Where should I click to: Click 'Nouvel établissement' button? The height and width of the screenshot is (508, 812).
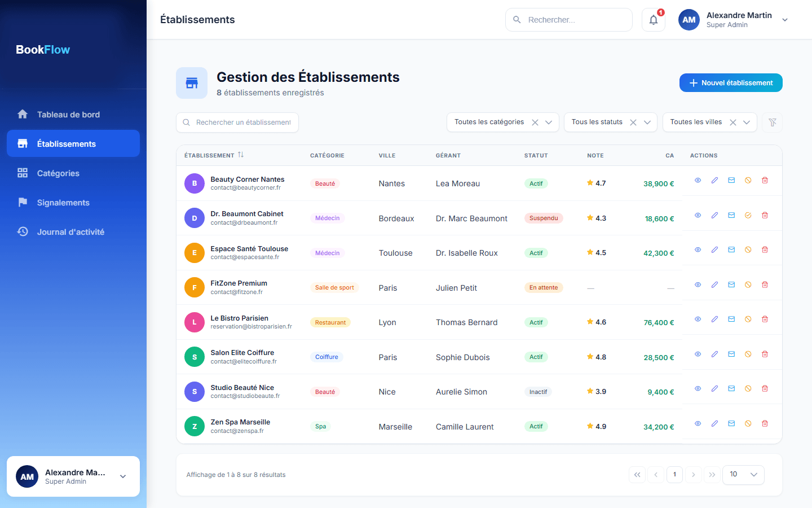[731, 83]
